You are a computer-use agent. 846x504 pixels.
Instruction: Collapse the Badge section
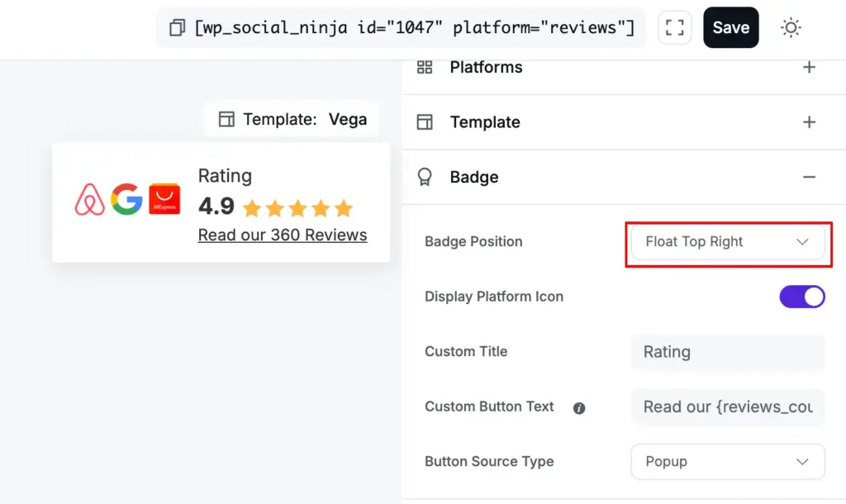(809, 177)
